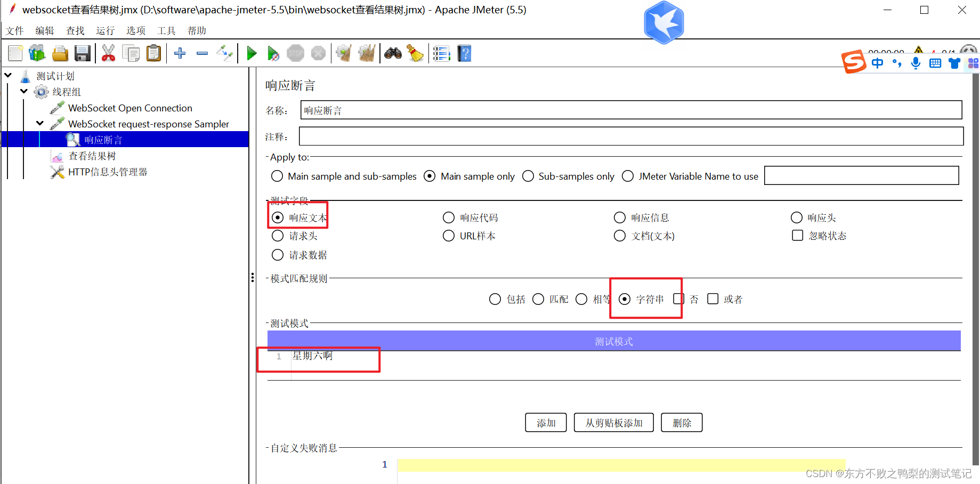Open the Sogou skin shirt icon
Viewport: 980px width, 484px height.
pyautogui.click(x=954, y=63)
